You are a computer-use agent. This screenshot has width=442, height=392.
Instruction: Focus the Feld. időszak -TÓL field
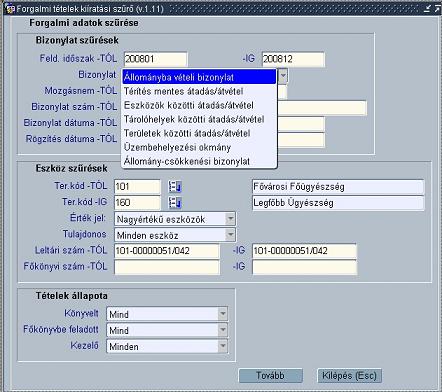[x=155, y=59]
